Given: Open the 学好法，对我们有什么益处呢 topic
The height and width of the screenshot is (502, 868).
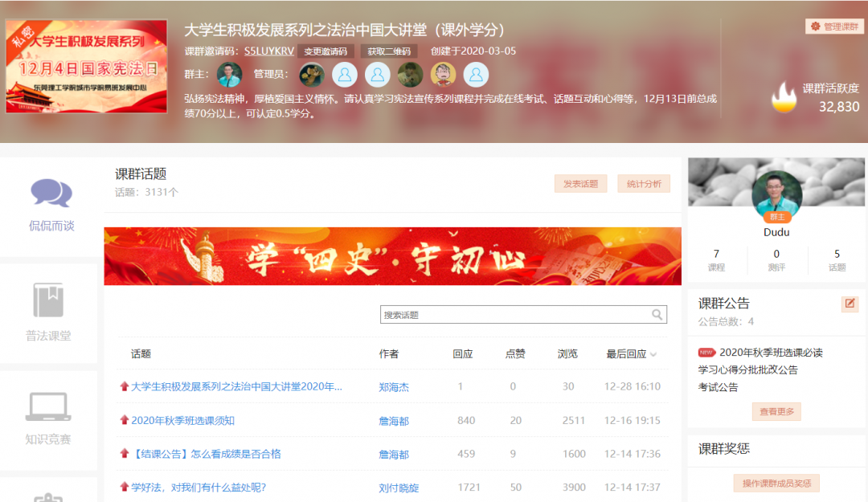Looking at the screenshot, I should pos(198,488).
